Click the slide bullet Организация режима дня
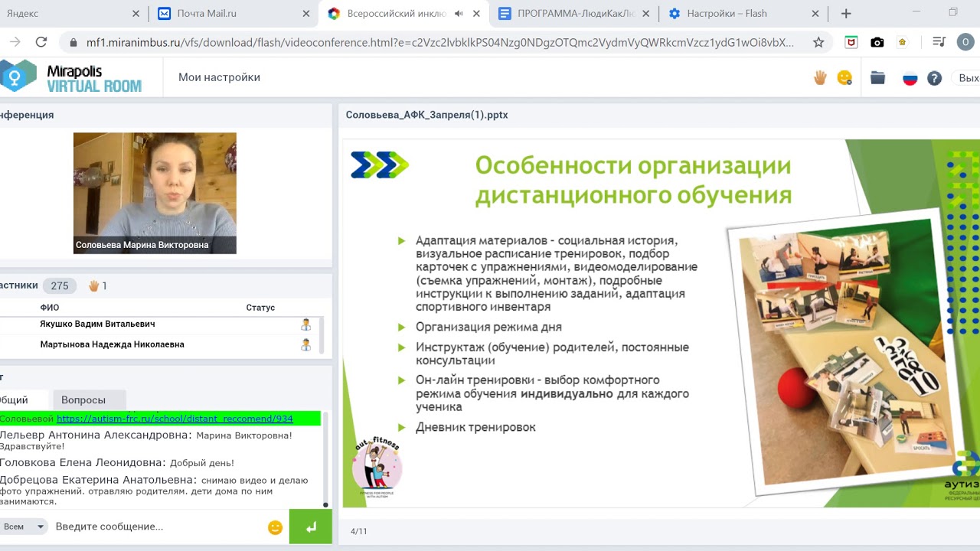Viewport: 980px width, 551px height. point(488,327)
